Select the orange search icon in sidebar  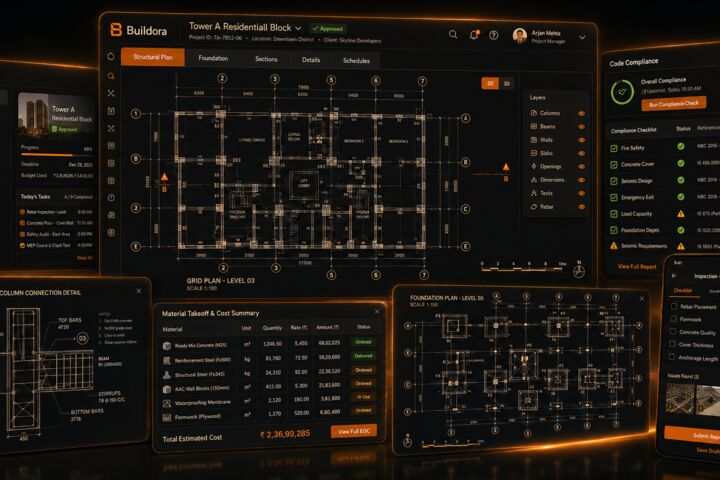pyautogui.click(x=111, y=76)
